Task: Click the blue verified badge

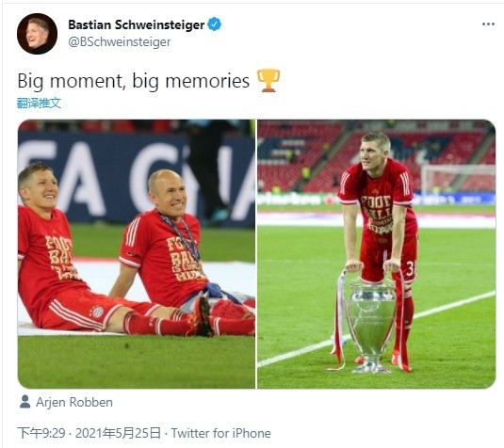Action: coord(215,24)
